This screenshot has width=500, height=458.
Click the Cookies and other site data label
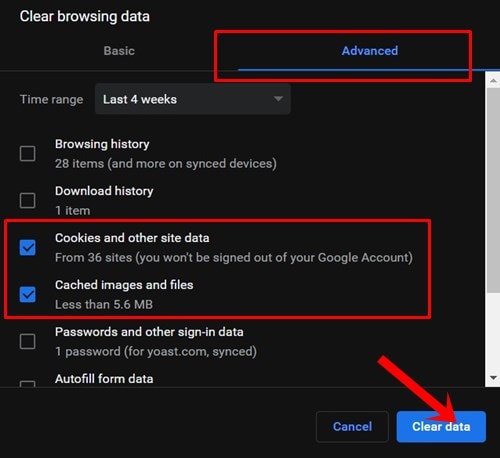132,238
